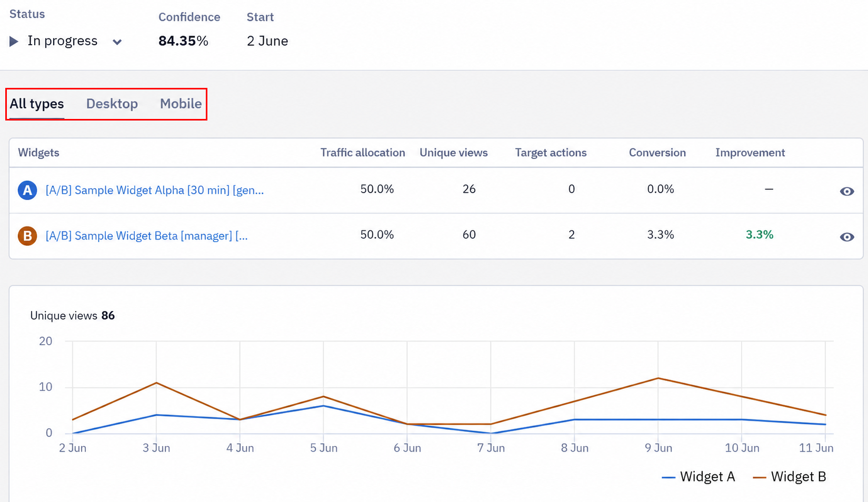The height and width of the screenshot is (502, 868).
Task: Click the Target actions column header
Action: tap(551, 153)
